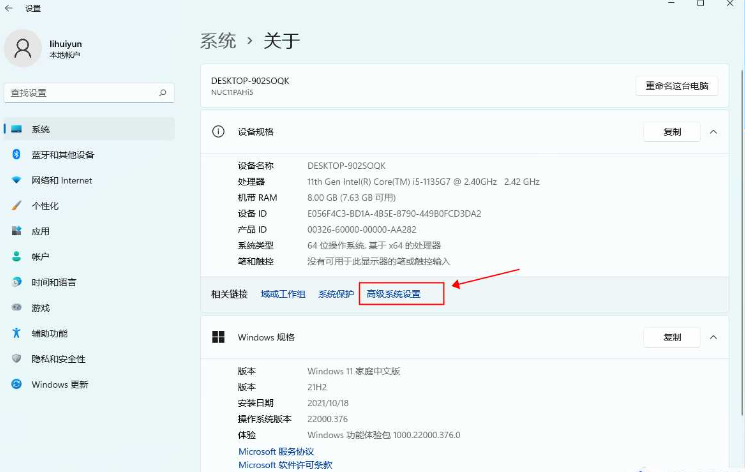The height and width of the screenshot is (472, 745).
Task: Select Windows 11 家庭中文版 edition text
Action: (353, 371)
